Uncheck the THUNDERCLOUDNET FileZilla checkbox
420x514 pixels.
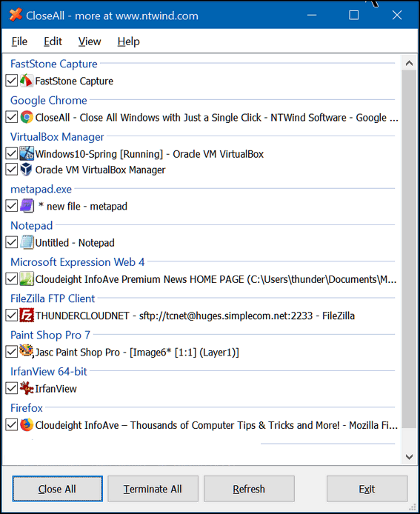(x=11, y=316)
